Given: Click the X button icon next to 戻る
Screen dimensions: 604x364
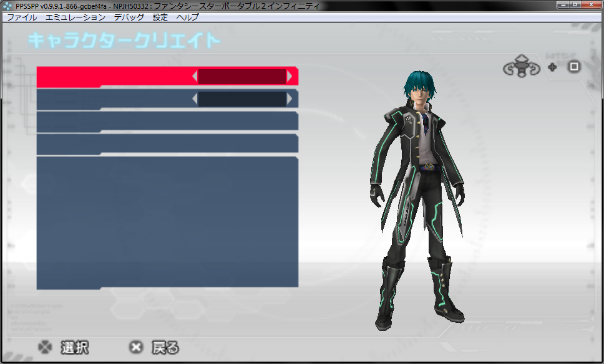Looking at the screenshot, I should [137, 347].
